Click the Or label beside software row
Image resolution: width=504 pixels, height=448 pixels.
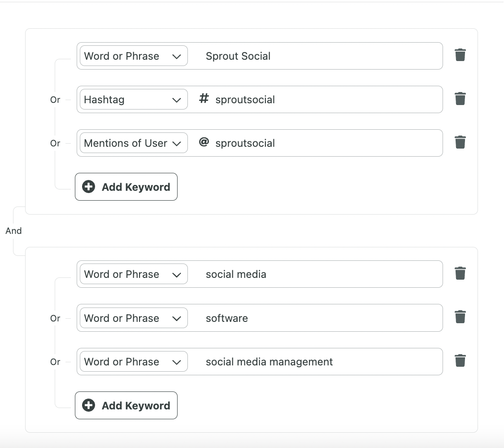pos(55,318)
